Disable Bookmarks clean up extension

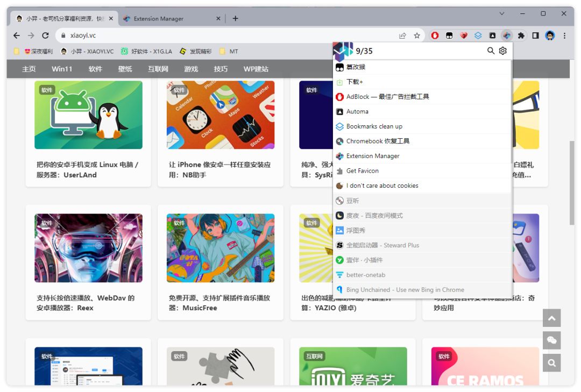point(422,126)
